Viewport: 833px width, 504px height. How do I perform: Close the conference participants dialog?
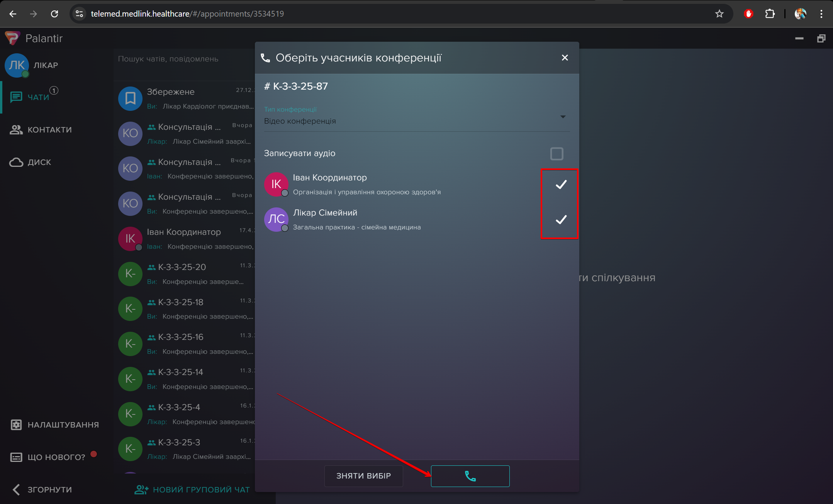pos(565,58)
